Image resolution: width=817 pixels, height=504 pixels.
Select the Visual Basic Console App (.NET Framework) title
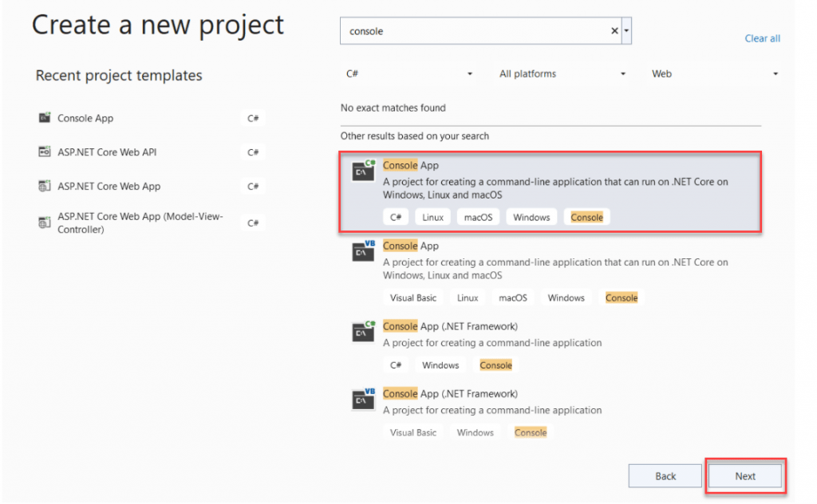point(450,394)
